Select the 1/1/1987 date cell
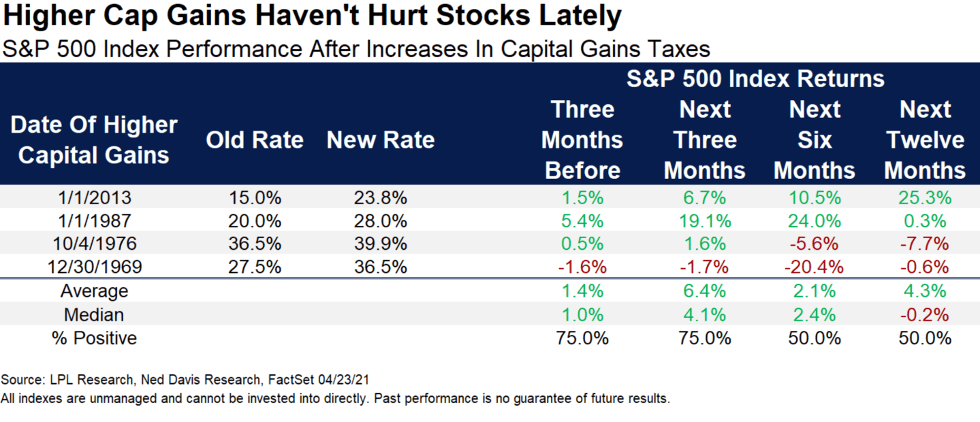The image size is (980, 422). pos(94,221)
